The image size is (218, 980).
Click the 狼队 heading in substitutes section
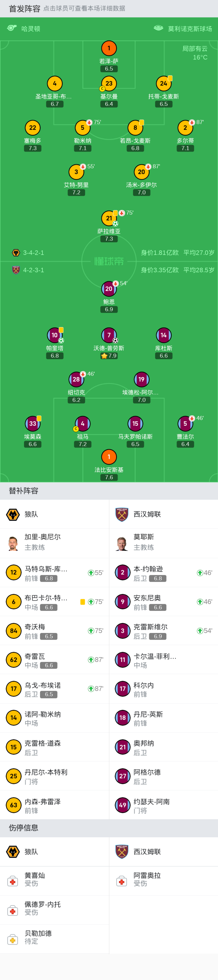[x=31, y=514]
